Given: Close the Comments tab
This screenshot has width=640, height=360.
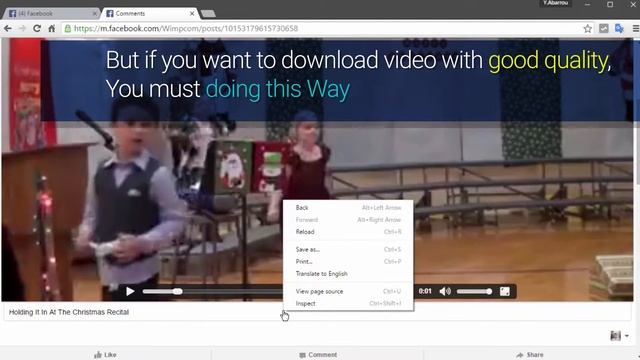Looking at the screenshot, I should 192,13.
